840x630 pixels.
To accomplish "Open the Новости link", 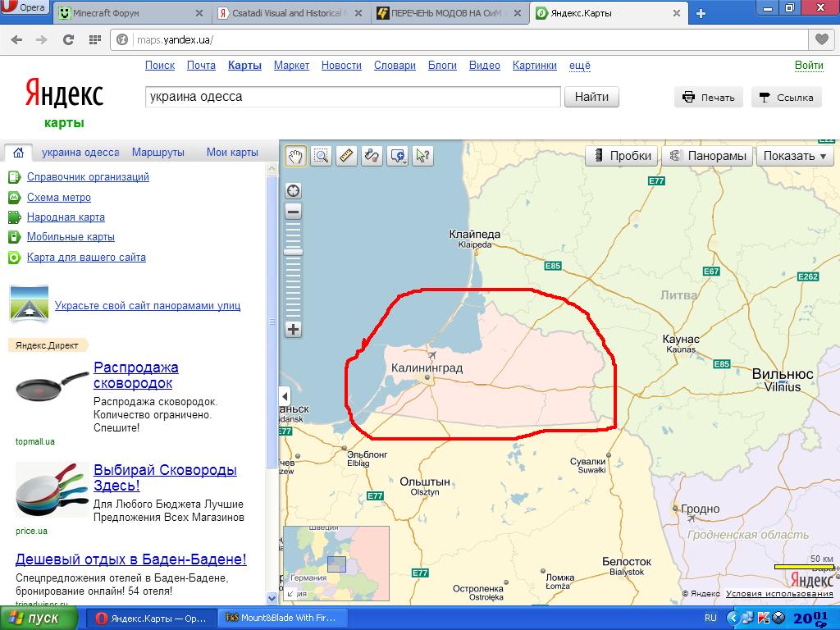I will coord(341,66).
